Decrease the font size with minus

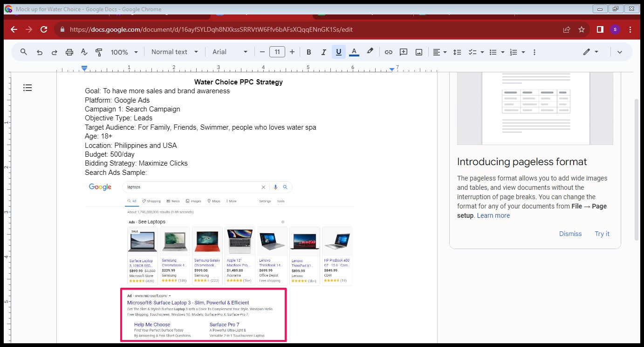(x=262, y=52)
